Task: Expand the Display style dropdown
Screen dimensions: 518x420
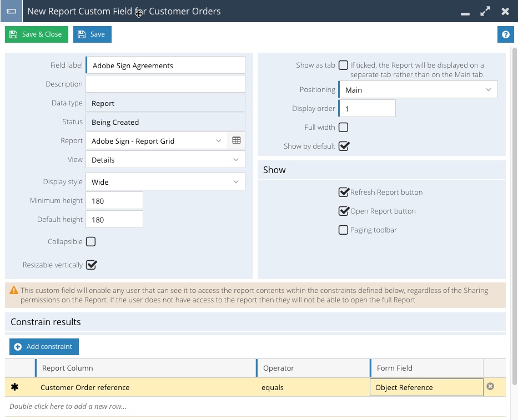Action: coord(165,182)
